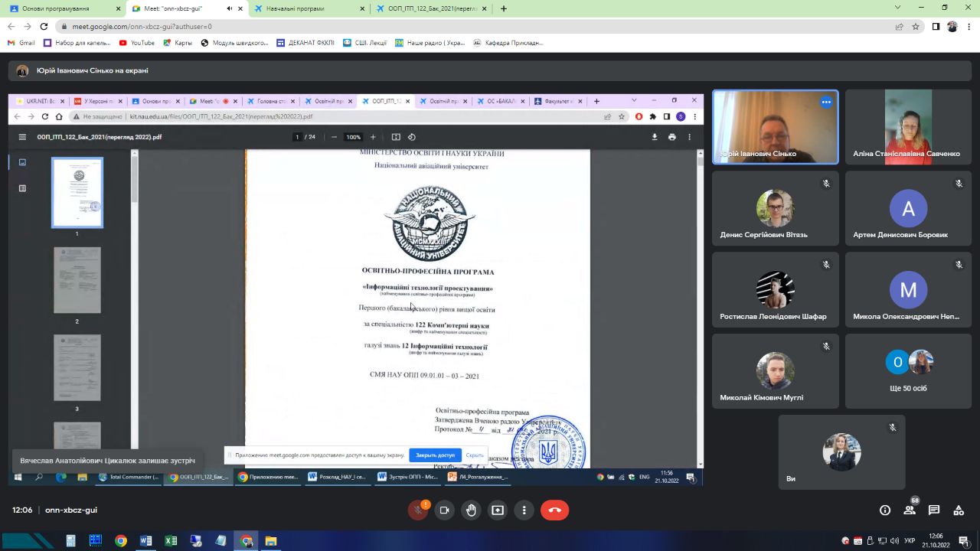Screen dimensions: 980x551
Task: Click the PDF zoom in plus button
Action: [373, 137]
